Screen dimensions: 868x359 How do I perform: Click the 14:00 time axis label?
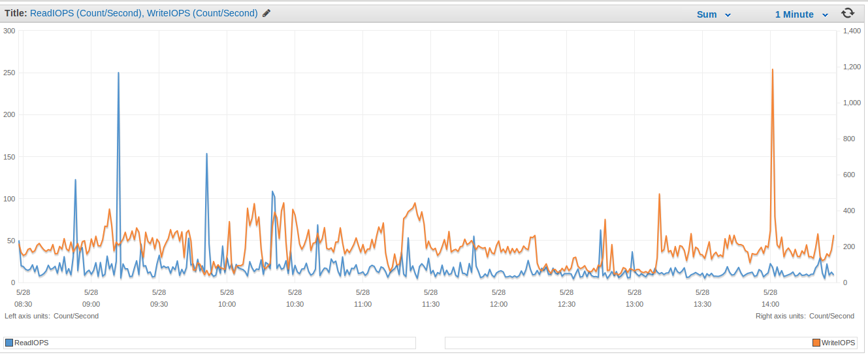[770, 304]
